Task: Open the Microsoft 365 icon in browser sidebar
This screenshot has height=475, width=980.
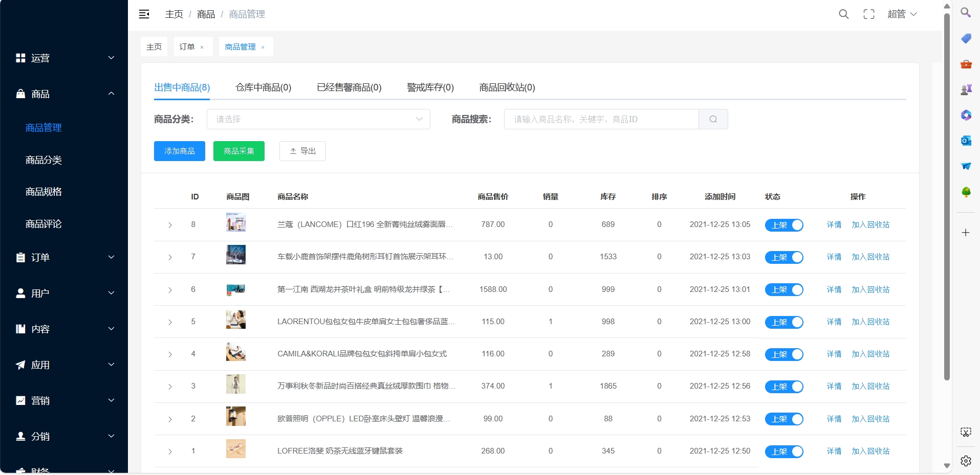Action: 966,115
